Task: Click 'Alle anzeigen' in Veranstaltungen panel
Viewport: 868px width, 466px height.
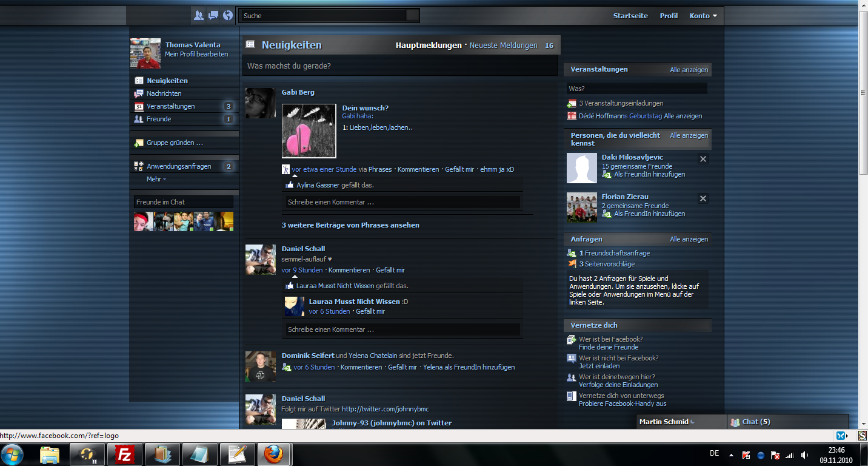Action: [689, 70]
